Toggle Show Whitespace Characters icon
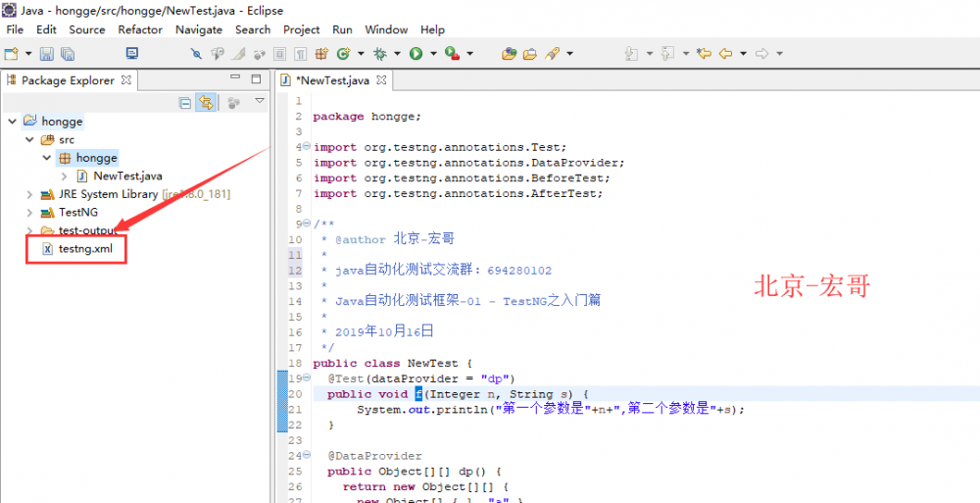 coord(299,54)
